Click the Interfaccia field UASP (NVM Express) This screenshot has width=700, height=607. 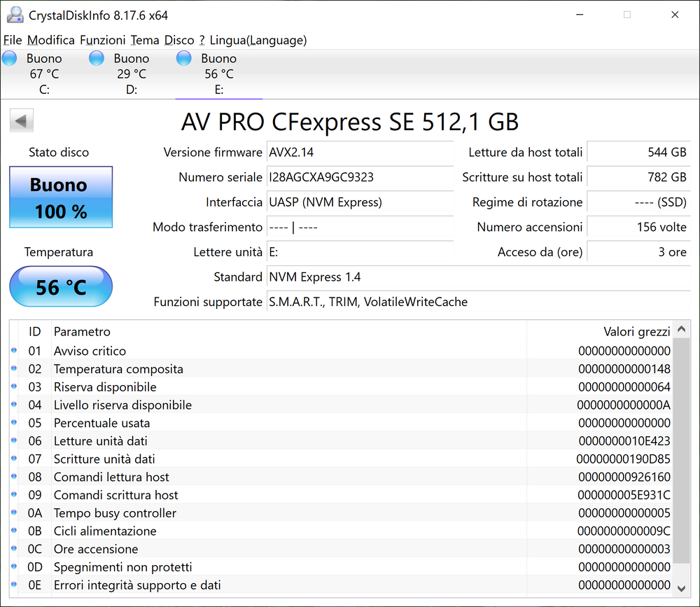(x=360, y=202)
